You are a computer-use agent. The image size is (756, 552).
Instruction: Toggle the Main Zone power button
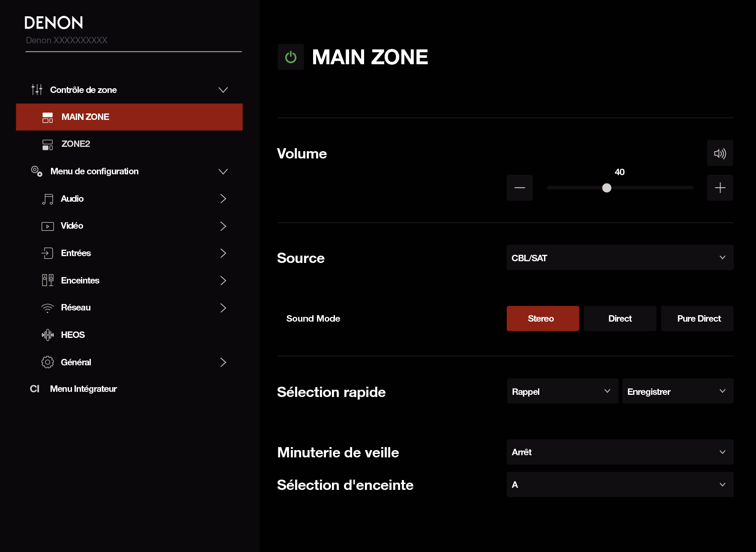coord(290,57)
